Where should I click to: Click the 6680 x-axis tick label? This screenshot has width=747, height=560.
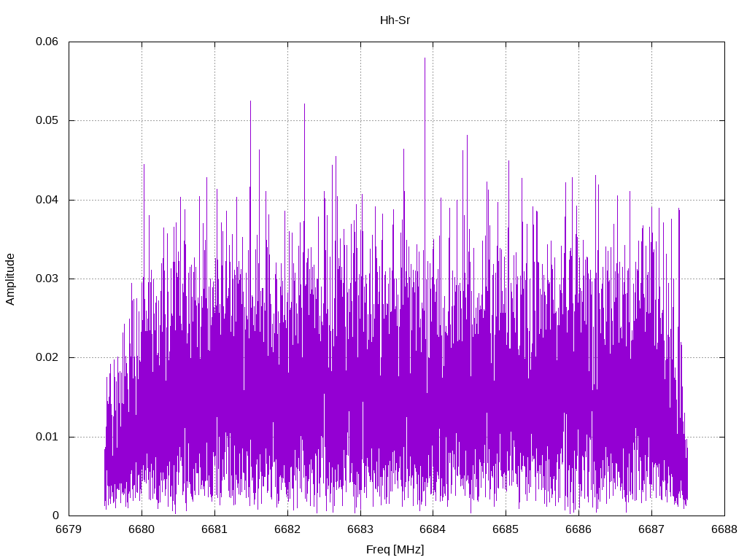point(142,529)
